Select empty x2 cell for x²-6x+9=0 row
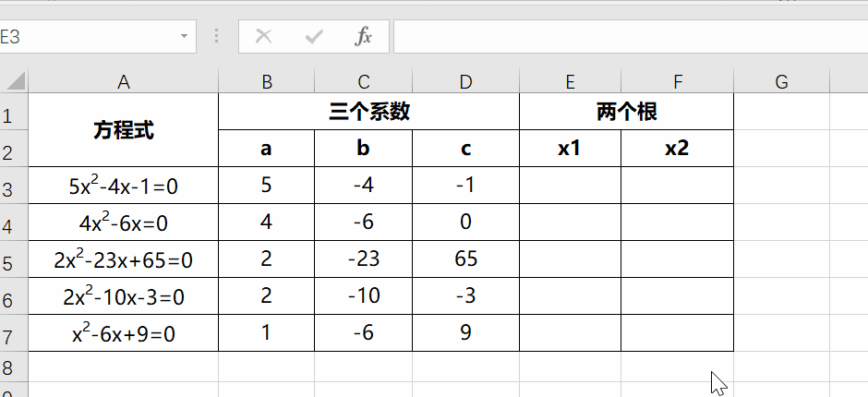The image size is (868, 397). point(678,333)
